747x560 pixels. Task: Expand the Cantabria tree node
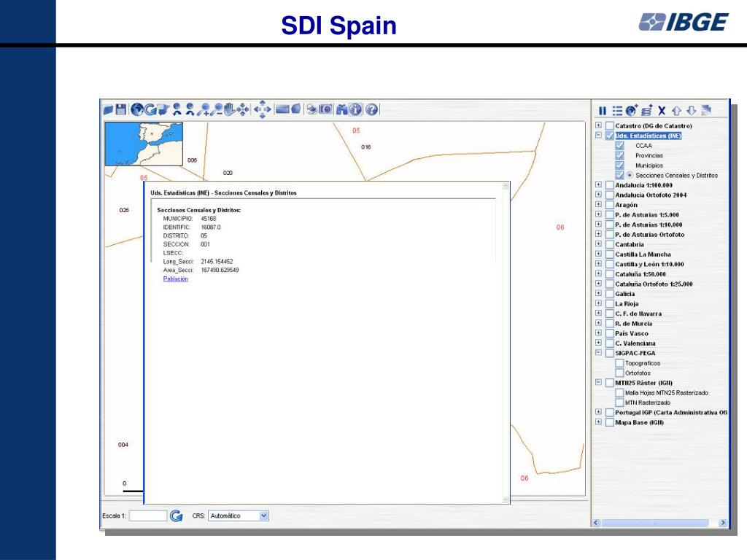[598, 244]
